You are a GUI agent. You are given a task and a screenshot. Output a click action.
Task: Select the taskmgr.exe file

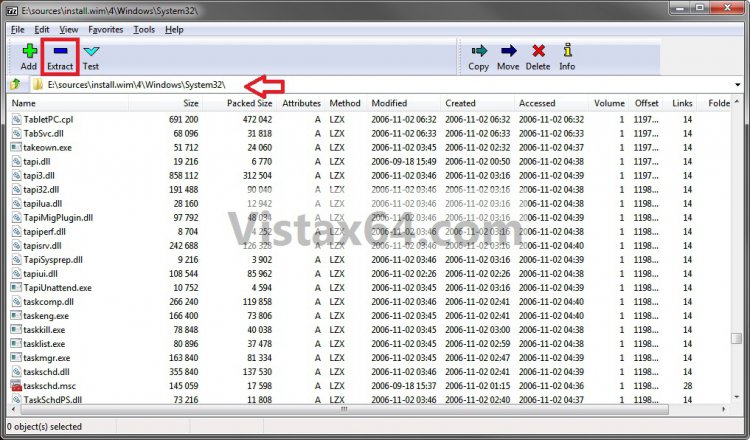coord(46,357)
